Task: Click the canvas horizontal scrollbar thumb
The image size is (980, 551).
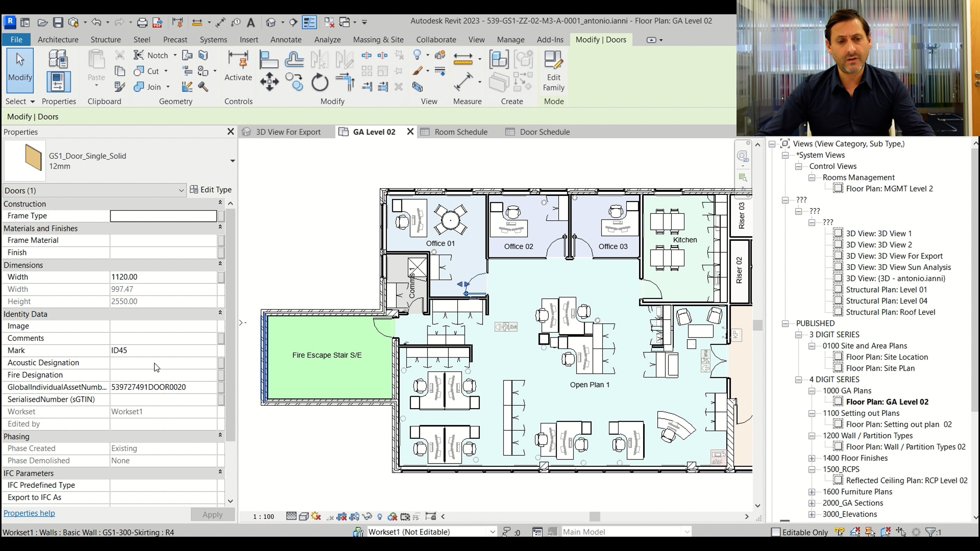Action: pyautogui.click(x=595, y=516)
